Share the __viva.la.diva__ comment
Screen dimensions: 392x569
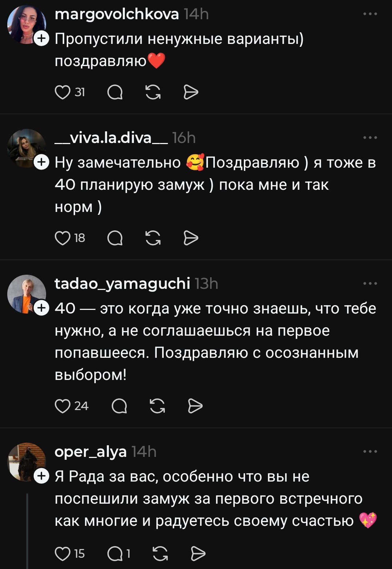pos(191,238)
